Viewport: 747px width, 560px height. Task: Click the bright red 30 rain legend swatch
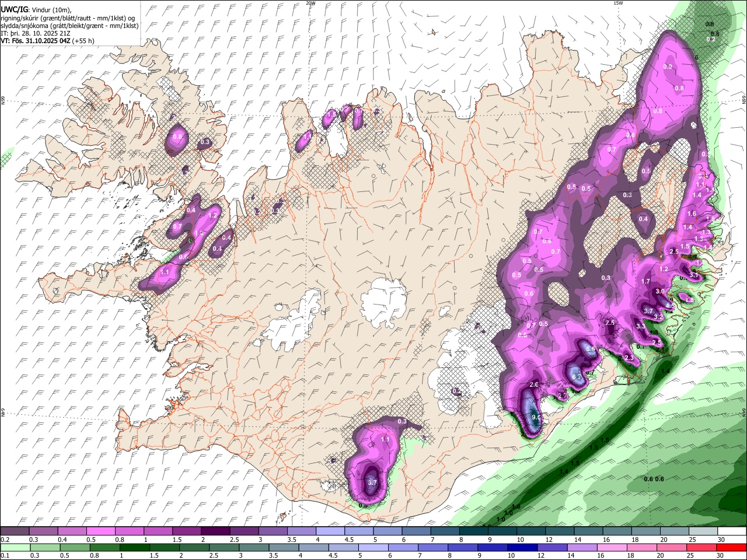(x=732, y=548)
